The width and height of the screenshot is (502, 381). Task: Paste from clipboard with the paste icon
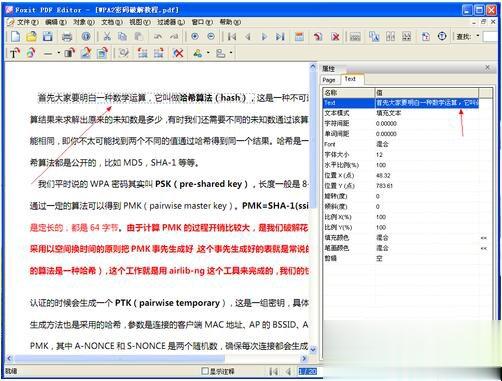coord(139,36)
